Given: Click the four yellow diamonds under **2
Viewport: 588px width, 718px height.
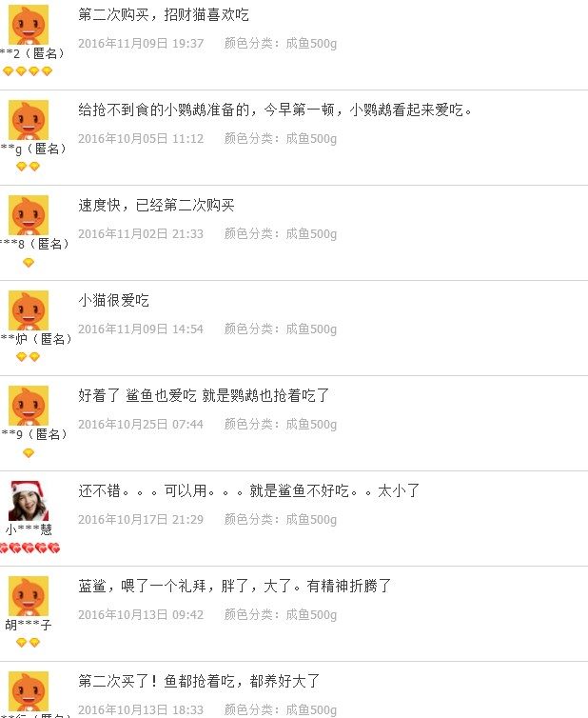Looking at the screenshot, I should (x=28, y=71).
